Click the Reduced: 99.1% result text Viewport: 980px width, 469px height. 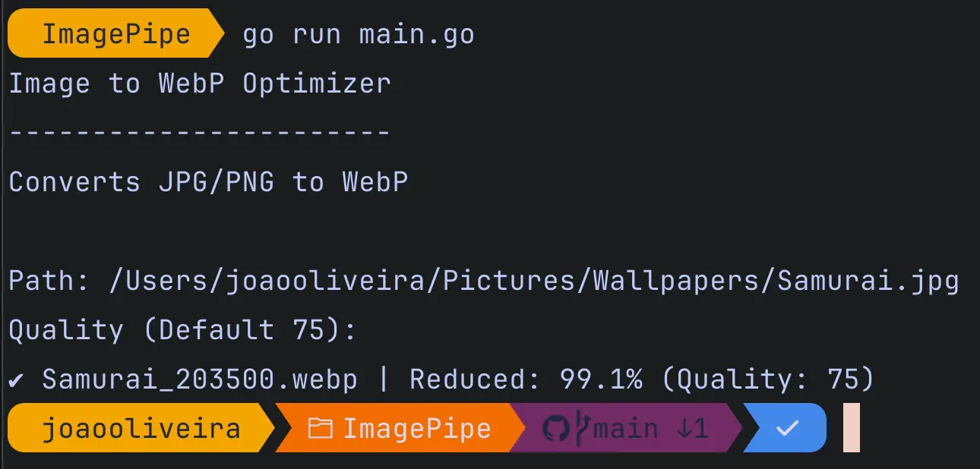pos(526,379)
